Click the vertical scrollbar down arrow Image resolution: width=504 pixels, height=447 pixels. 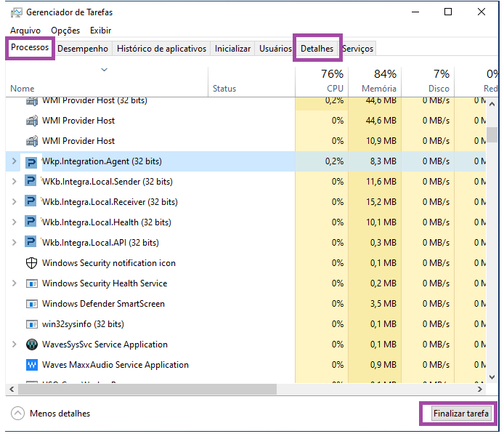[492, 377]
